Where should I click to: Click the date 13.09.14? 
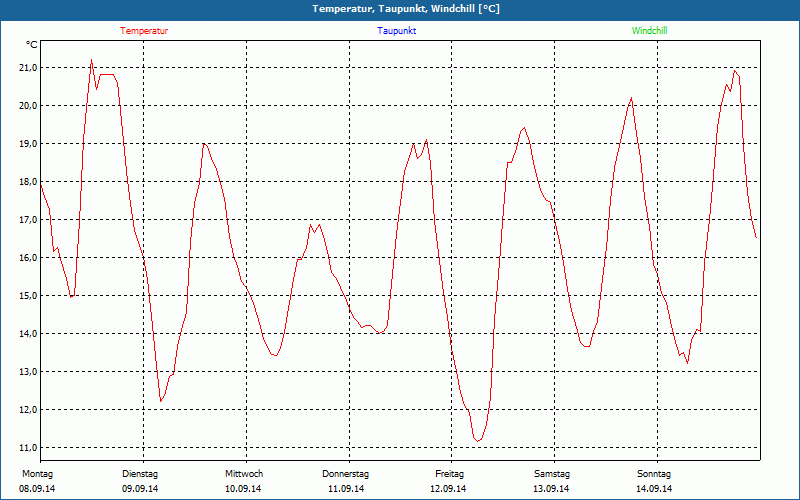pos(551,489)
